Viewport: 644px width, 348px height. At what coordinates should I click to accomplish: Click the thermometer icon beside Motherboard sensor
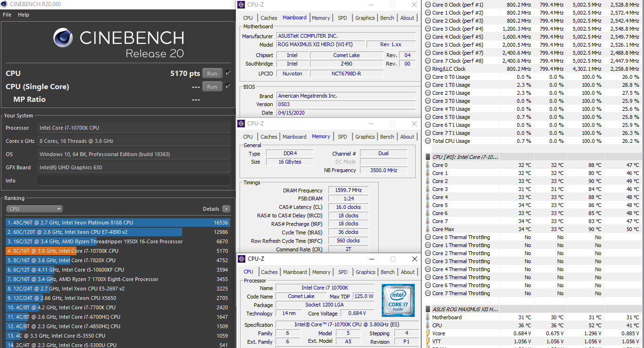point(428,317)
